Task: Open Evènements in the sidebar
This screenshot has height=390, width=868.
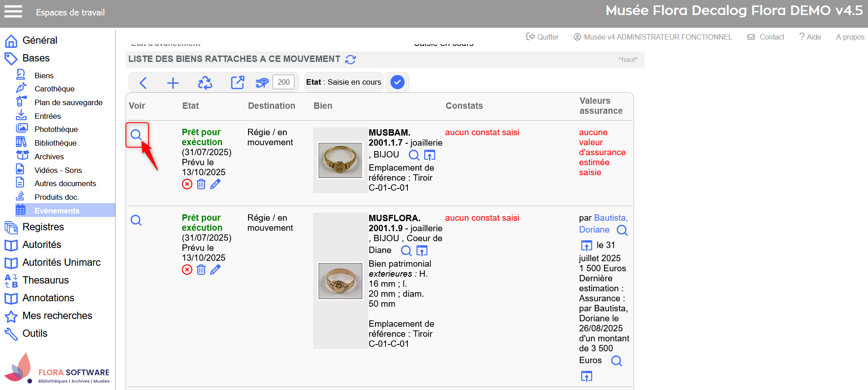Action: (57, 211)
